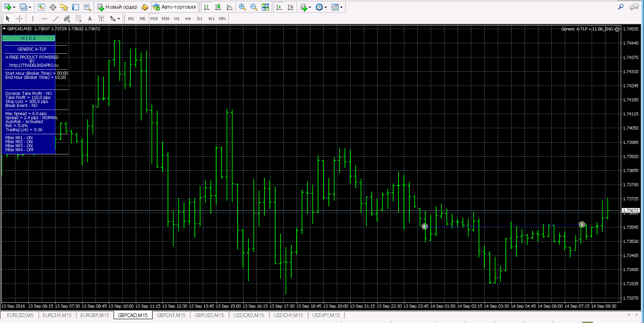Switch timeframe to M5
The image size is (644, 323).
click(x=142, y=18)
